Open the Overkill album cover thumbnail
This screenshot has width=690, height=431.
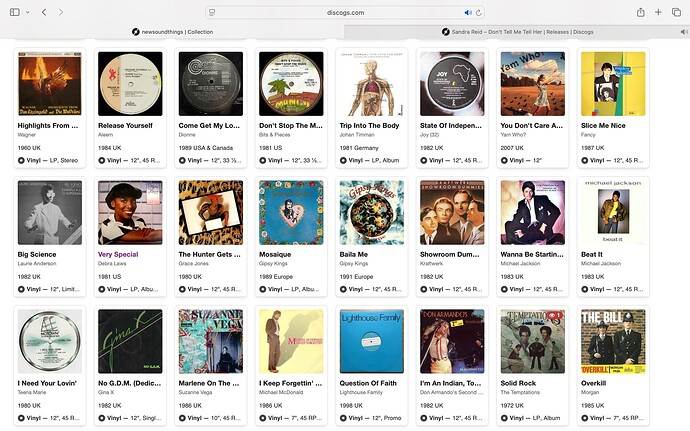tap(613, 342)
